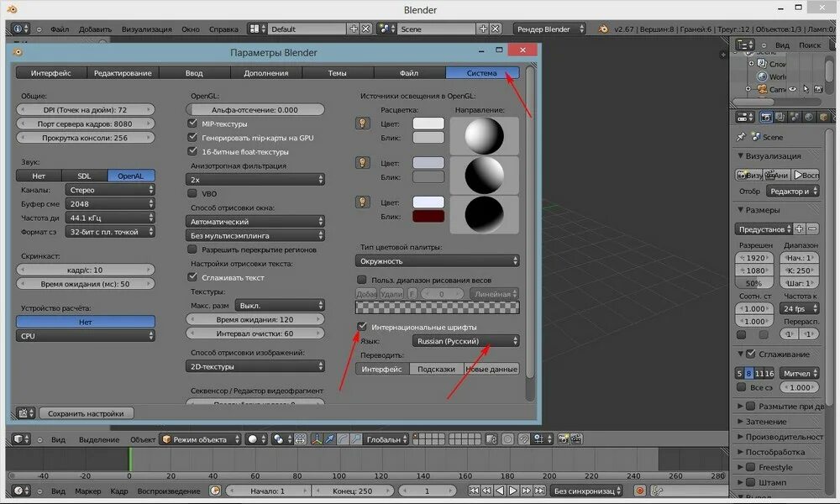Click the OpenGL render image camera icon
840x504 pixels.
563,439
